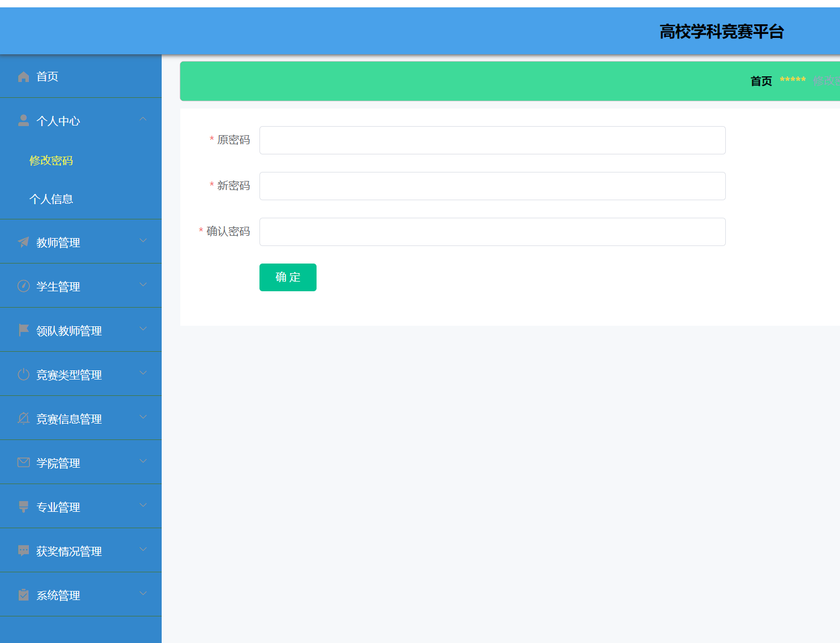Click the clipboard icon for 系统管理
This screenshot has width=840, height=643.
coord(23,595)
